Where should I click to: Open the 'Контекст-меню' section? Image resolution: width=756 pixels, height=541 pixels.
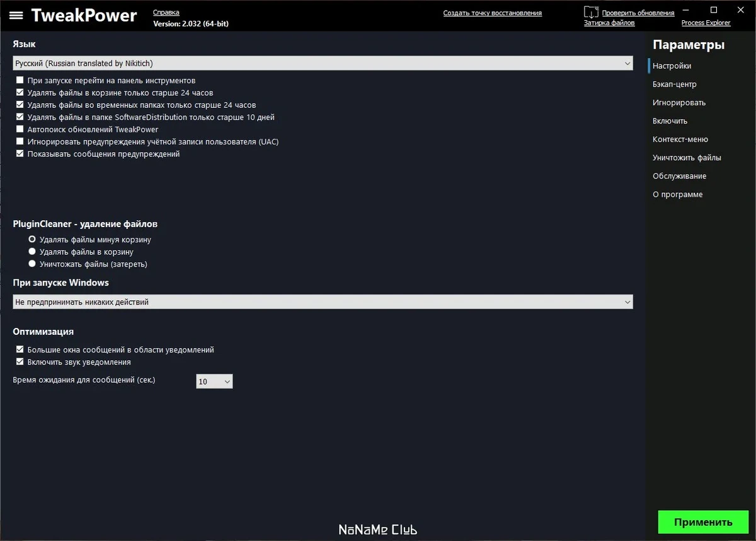(x=680, y=139)
